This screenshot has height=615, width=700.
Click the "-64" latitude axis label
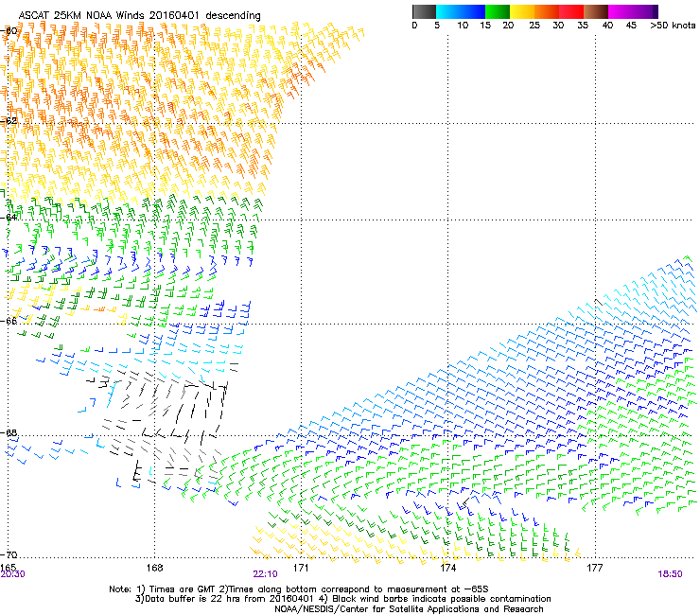point(9,217)
